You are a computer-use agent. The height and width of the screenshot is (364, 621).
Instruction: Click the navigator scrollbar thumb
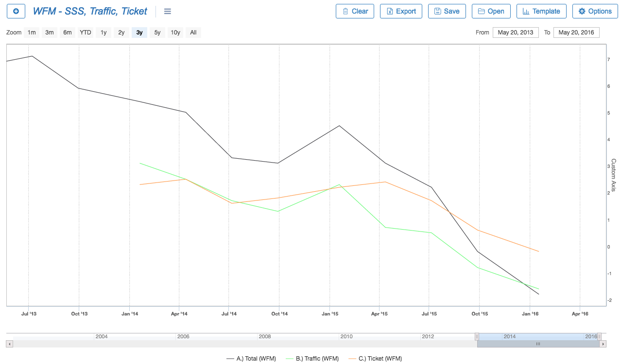tap(538, 344)
